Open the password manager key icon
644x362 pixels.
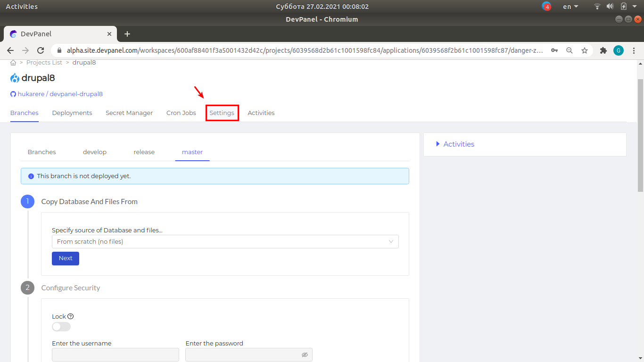554,50
